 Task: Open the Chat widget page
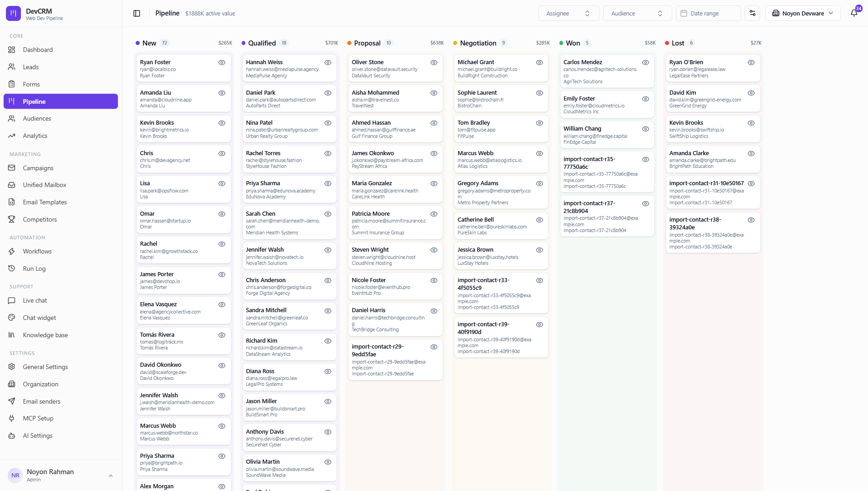pyautogui.click(x=61, y=318)
